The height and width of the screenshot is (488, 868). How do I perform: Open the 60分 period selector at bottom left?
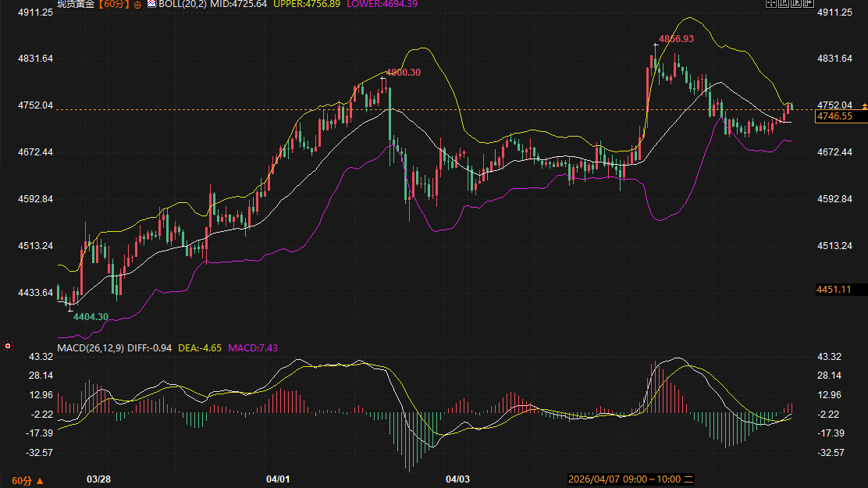click(x=27, y=480)
